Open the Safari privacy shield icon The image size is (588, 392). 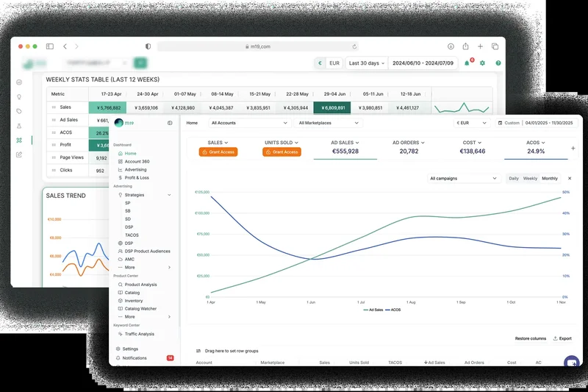point(148,46)
